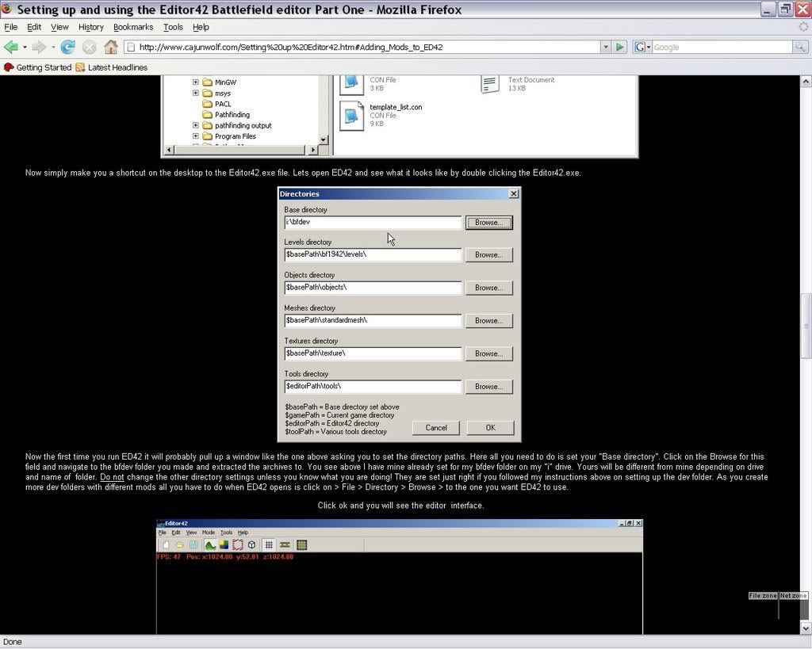Click the Open folder icon in Editor42
The height and width of the screenshot is (649, 812).
[x=179, y=544]
